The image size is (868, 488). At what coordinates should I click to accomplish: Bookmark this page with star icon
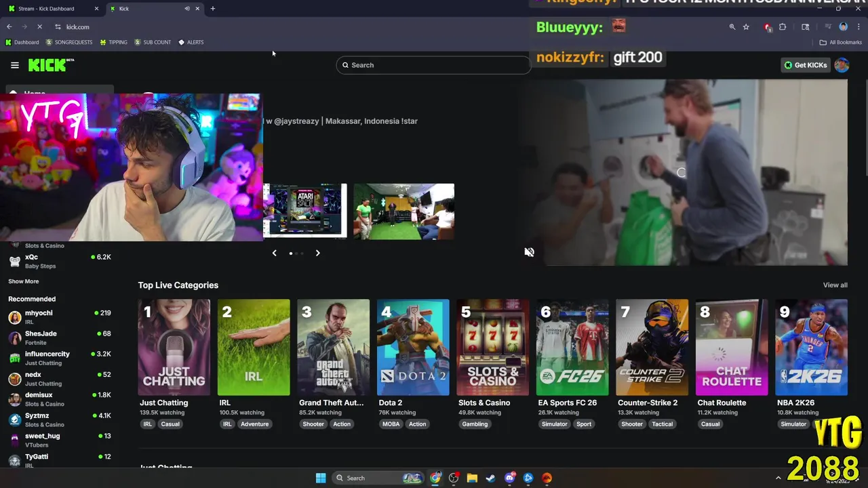pos(746,27)
